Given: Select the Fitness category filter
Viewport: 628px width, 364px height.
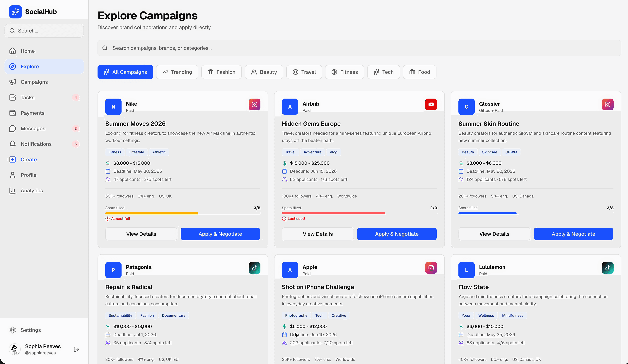Looking at the screenshot, I should coord(345,72).
